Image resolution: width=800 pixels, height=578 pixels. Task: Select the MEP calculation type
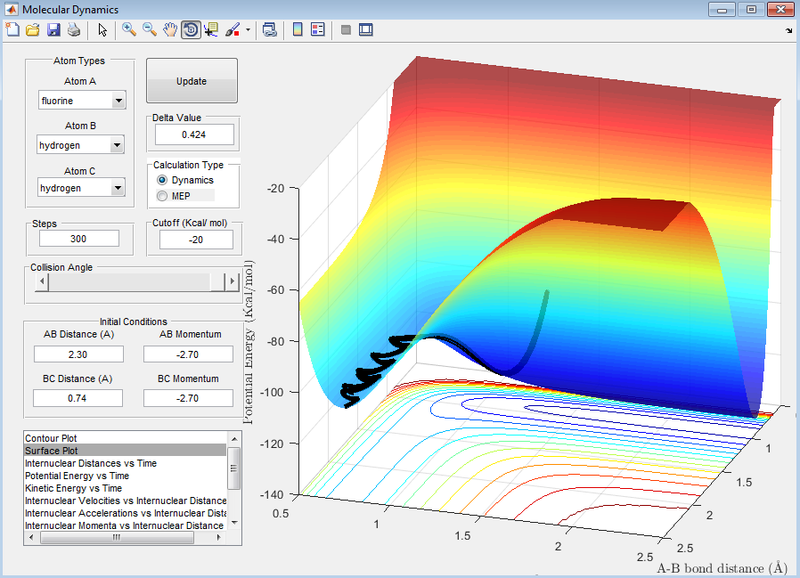pyautogui.click(x=162, y=196)
